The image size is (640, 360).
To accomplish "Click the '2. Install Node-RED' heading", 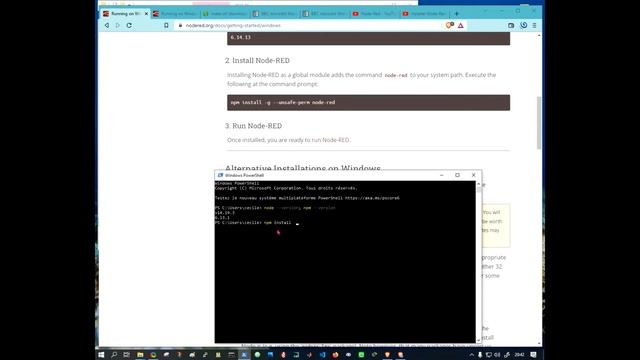I will coord(257,60).
